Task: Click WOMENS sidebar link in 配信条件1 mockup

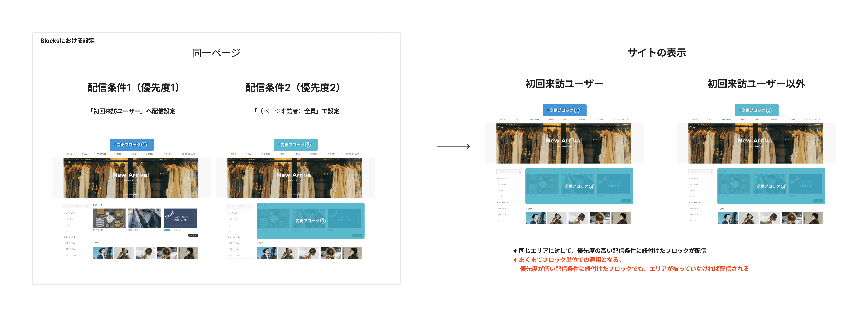Action: 69,219
